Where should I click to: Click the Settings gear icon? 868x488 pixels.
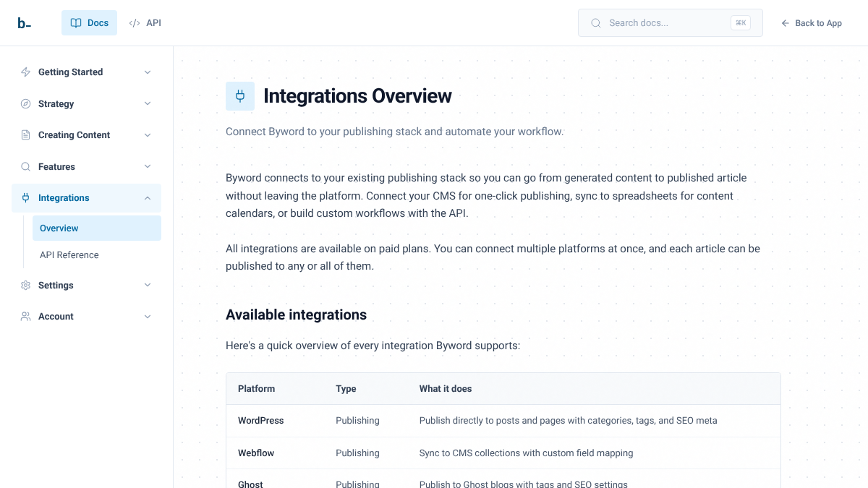(x=25, y=285)
